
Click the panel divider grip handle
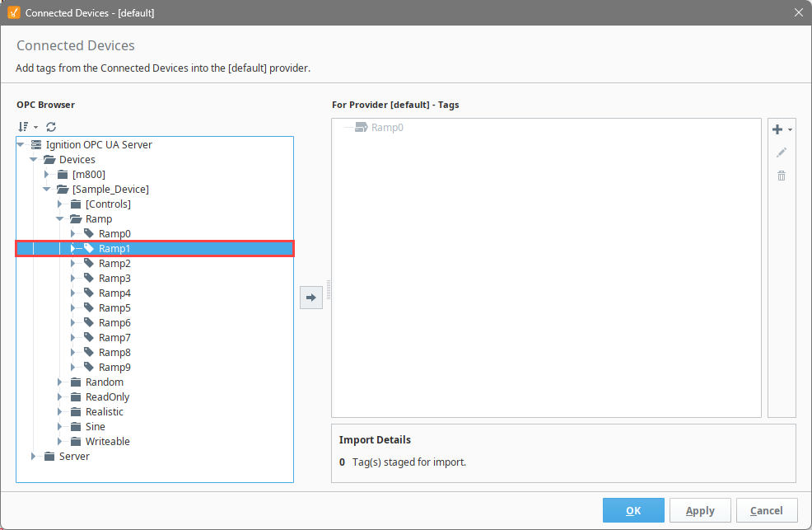coord(329,290)
